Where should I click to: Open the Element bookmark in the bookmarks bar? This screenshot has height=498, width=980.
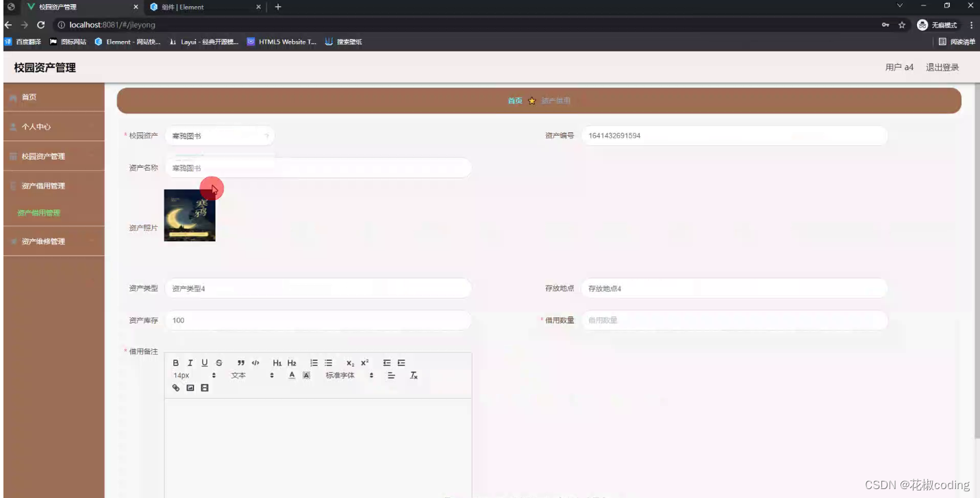click(x=128, y=42)
